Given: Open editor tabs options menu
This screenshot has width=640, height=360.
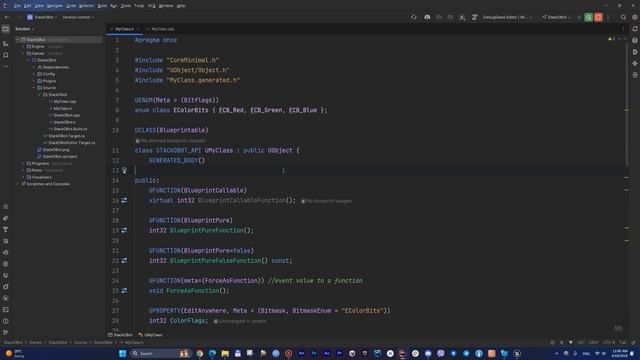Looking at the screenshot, I should [623, 29].
